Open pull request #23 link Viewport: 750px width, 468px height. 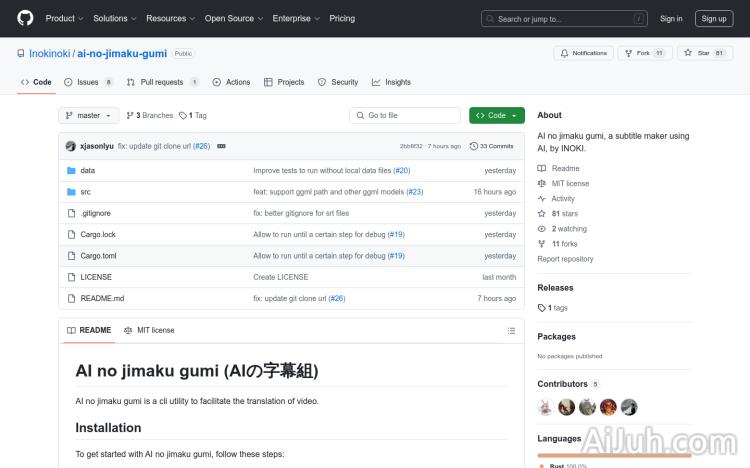[414, 192]
